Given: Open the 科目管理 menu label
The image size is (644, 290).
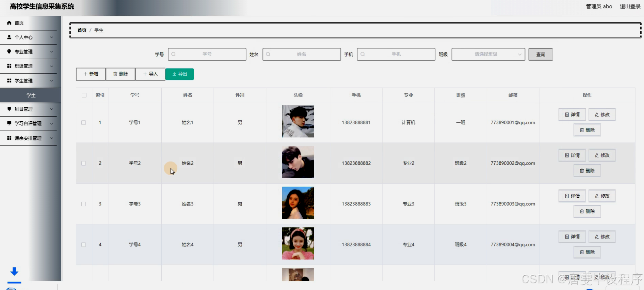Looking at the screenshot, I should coord(23,109).
